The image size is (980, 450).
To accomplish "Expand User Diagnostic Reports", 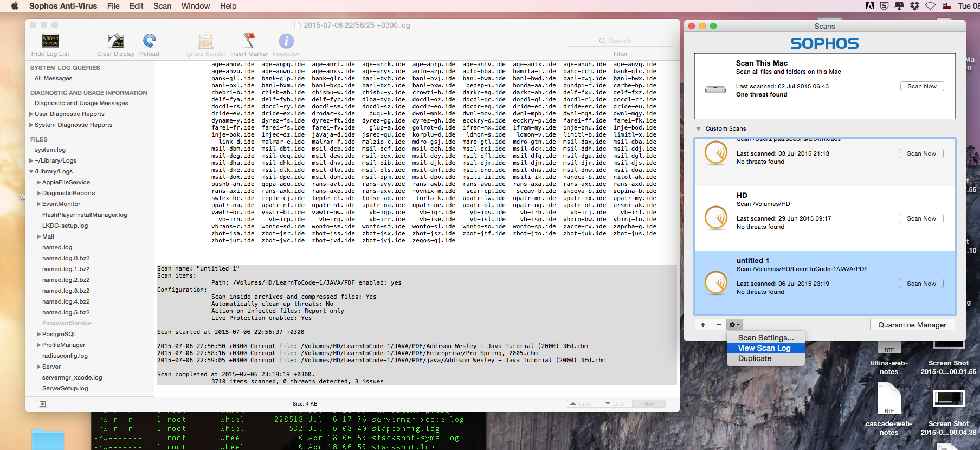I will point(31,114).
